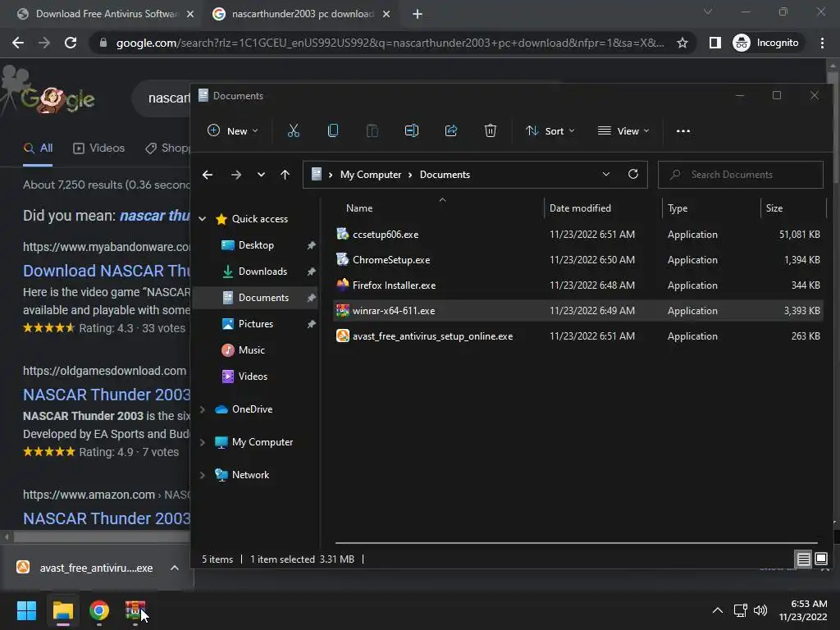
Task: Toggle Chrome side panel icon
Action: pos(714,43)
